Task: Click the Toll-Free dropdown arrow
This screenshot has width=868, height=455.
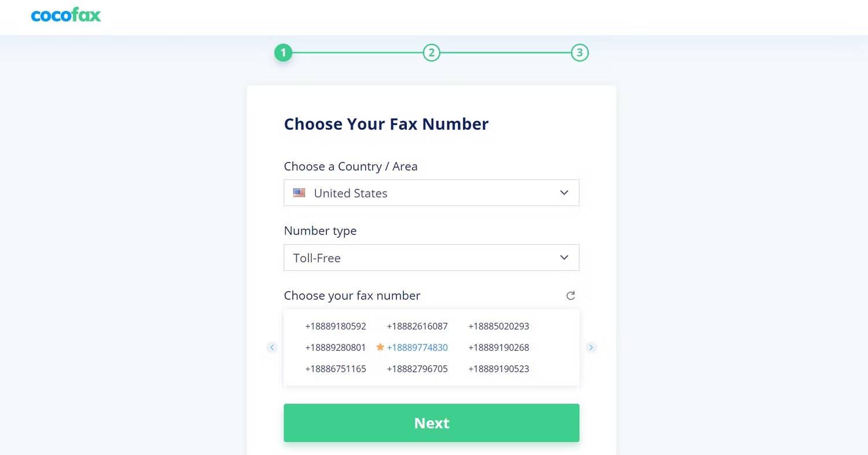Action: point(564,258)
